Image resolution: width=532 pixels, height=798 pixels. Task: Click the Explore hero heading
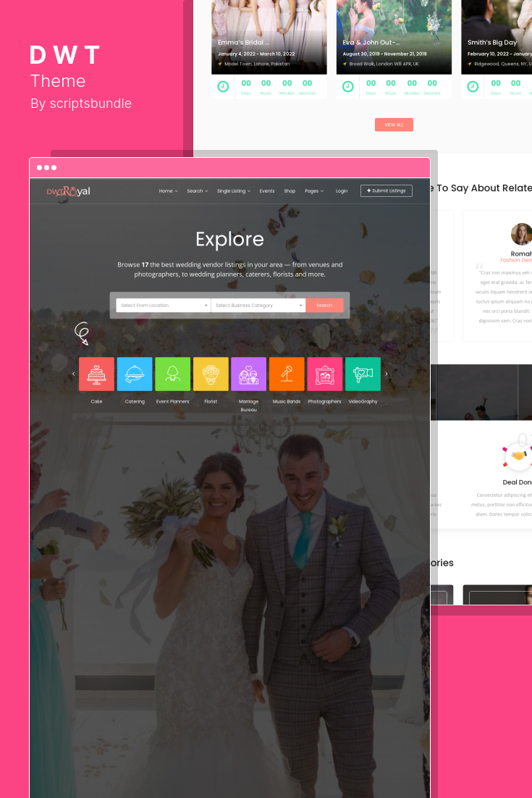230,239
